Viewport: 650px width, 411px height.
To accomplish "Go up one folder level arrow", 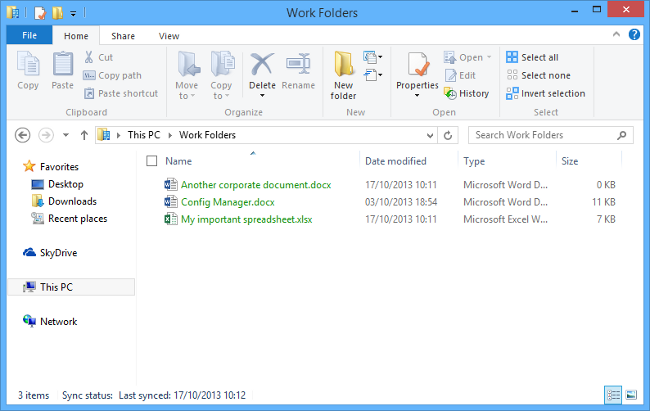I will pos(84,135).
